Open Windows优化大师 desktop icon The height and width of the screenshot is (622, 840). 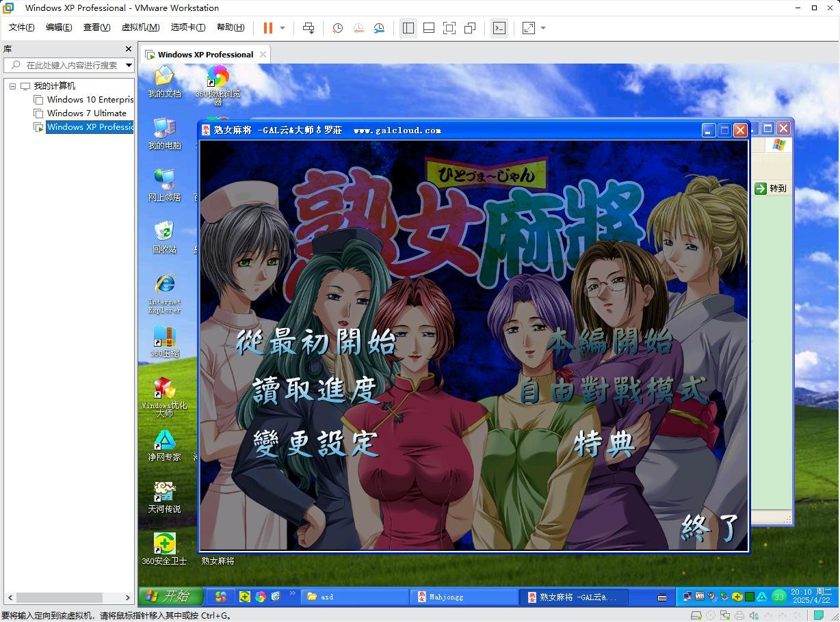point(164,396)
